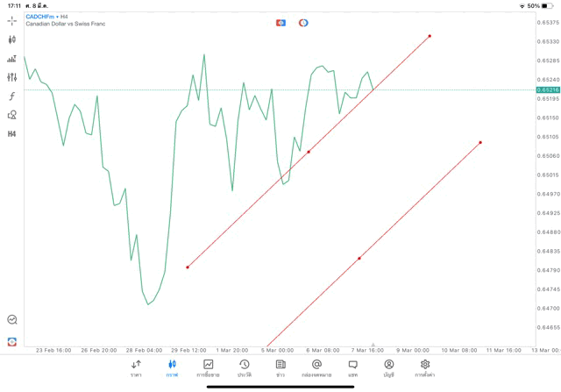Screen dimensions: 561x392
Task: Open the drawing objects shapes tool
Action: coord(12,115)
